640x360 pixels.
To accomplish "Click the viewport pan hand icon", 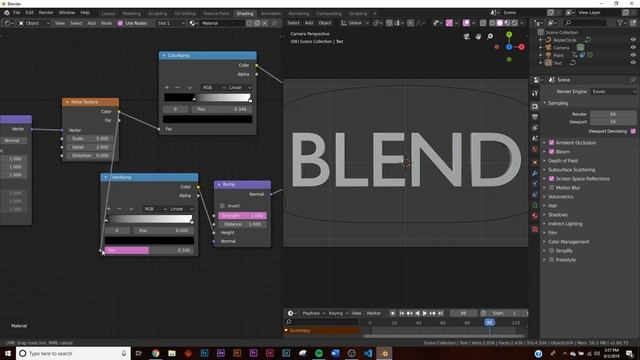I will (478, 37).
